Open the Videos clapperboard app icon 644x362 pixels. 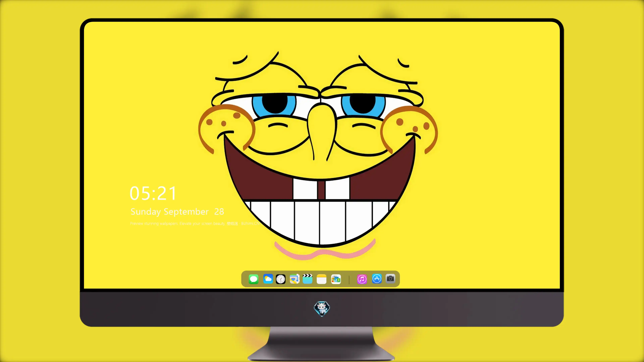pyautogui.click(x=308, y=279)
